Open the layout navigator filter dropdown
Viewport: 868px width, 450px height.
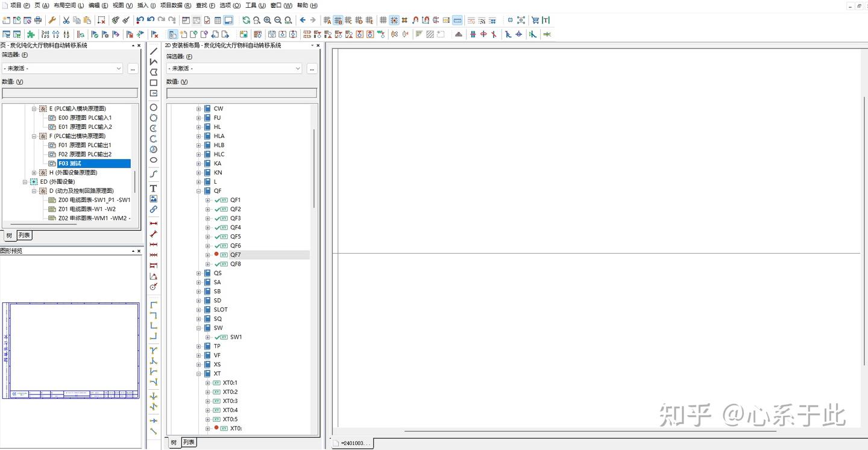tap(297, 69)
